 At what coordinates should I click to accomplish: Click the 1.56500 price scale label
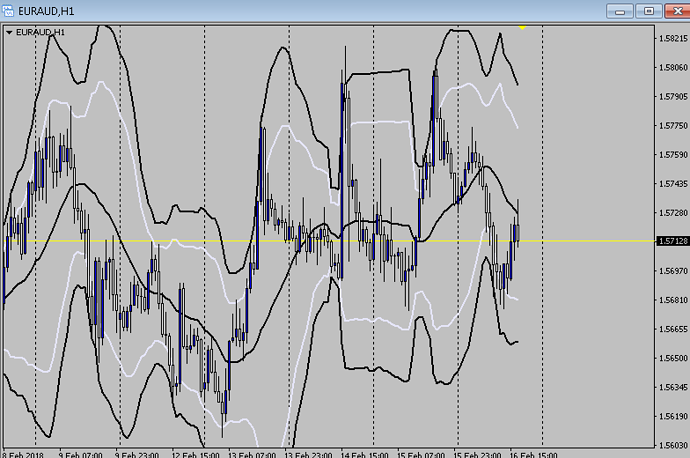pyautogui.click(x=673, y=358)
